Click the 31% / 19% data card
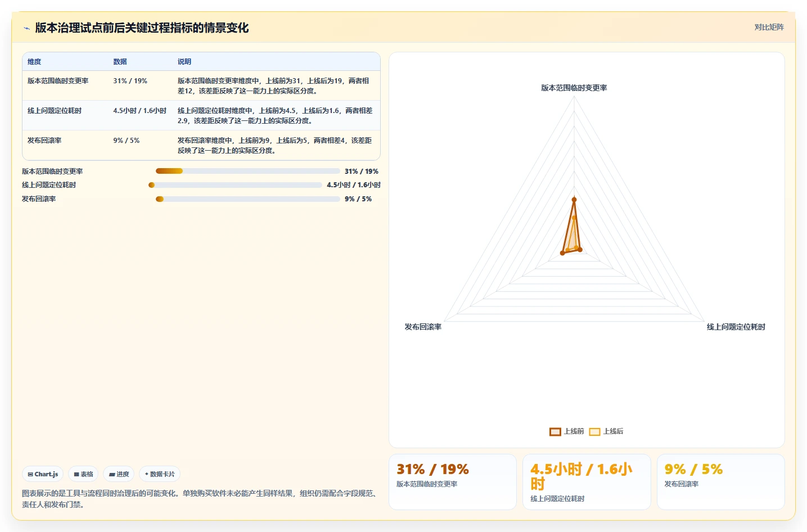This screenshot has width=807, height=532. click(x=453, y=482)
